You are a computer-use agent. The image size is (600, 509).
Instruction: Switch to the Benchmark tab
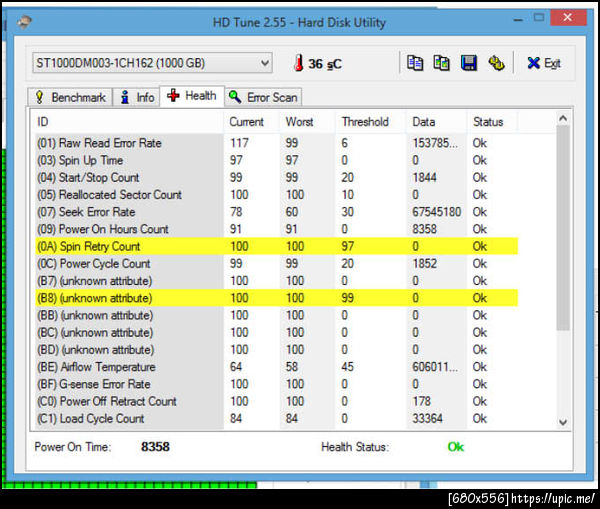pos(70,97)
